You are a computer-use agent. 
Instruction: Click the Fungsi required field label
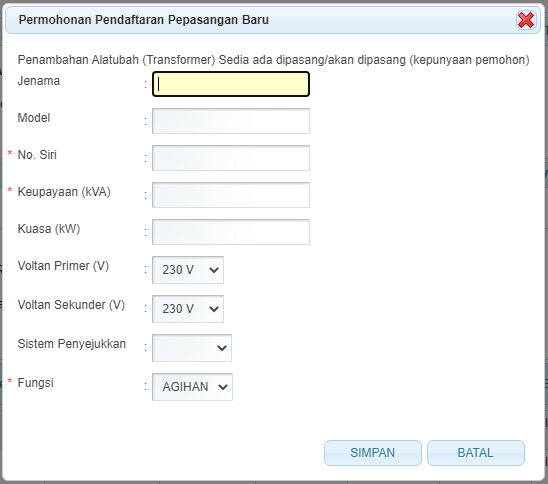click(x=36, y=383)
